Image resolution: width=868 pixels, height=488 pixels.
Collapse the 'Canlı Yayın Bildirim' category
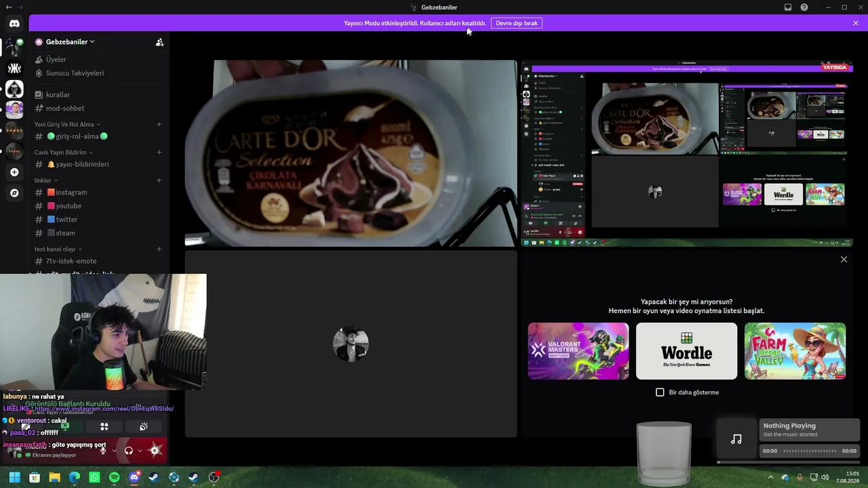coord(64,152)
